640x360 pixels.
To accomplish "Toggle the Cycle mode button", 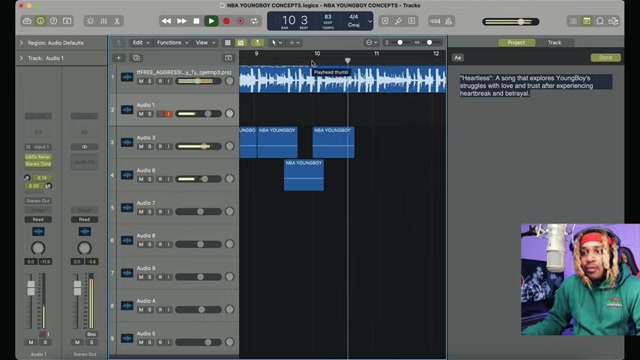I will pos(254,21).
